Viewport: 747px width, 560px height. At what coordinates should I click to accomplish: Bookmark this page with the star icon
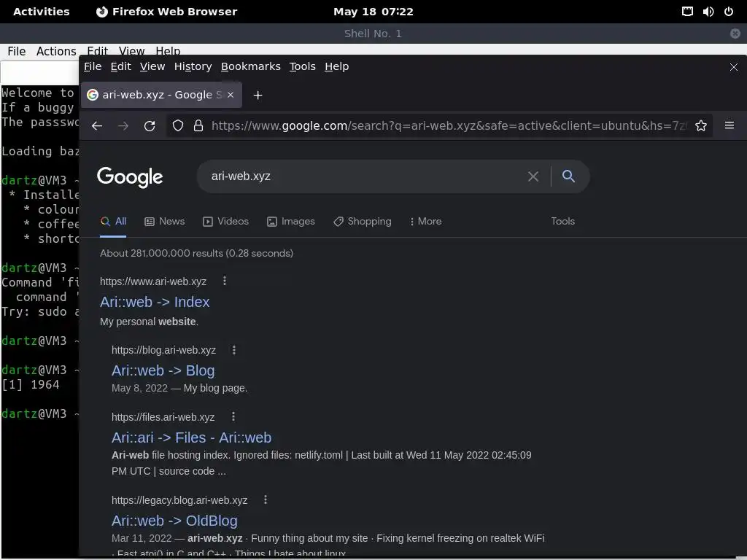pyautogui.click(x=701, y=125)
